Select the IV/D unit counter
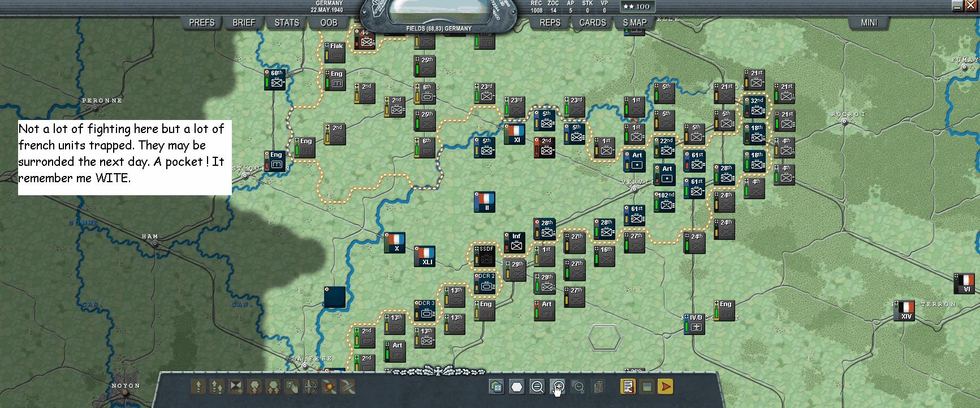The width and height of the screenshot is (980, 408). (x=694, y=324)
